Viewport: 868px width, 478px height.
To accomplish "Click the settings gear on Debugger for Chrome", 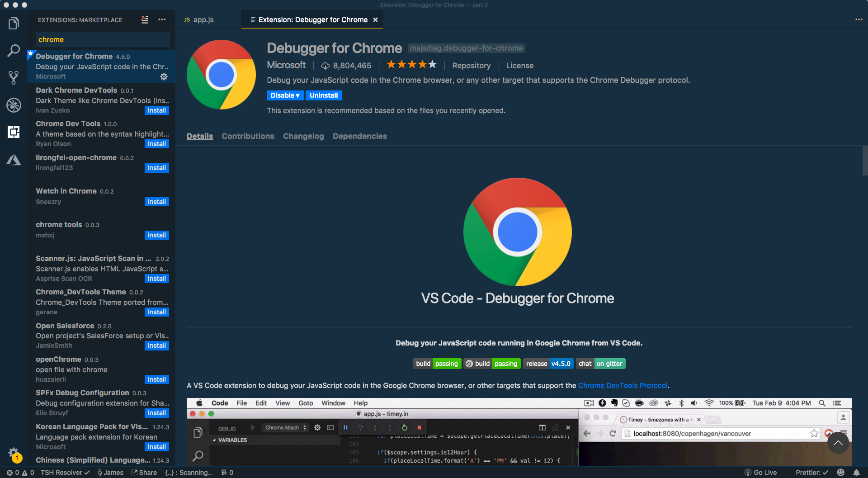I will click(x=164, y=77).
